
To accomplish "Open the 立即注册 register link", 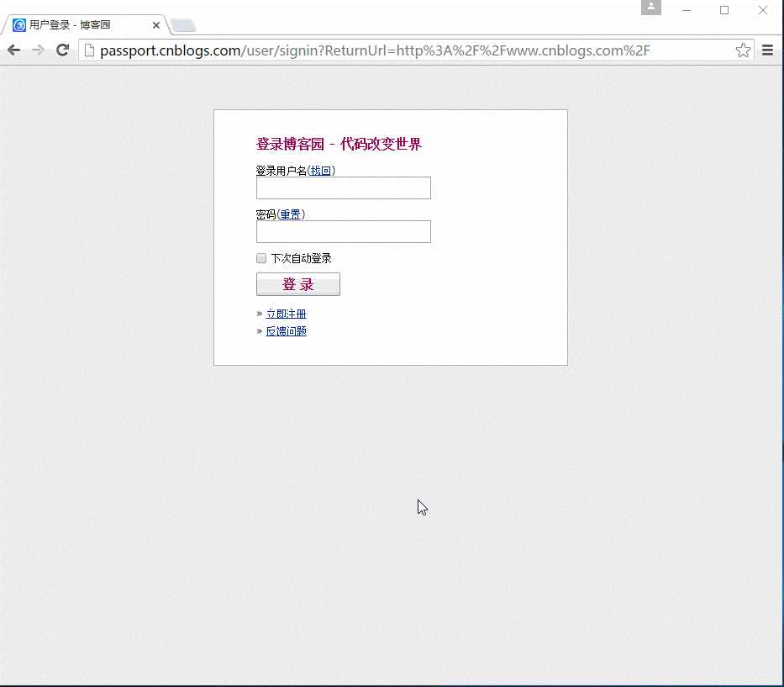I will [x=286, y=314].
